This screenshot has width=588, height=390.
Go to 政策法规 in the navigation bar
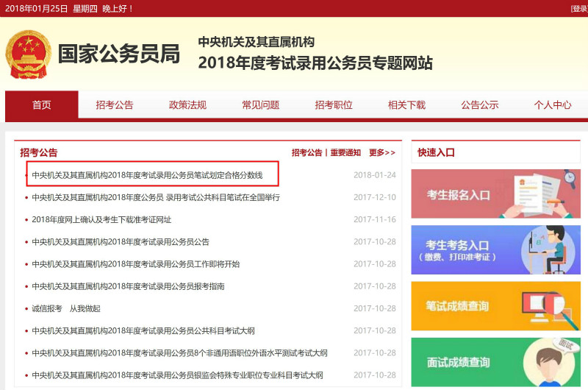188,104
